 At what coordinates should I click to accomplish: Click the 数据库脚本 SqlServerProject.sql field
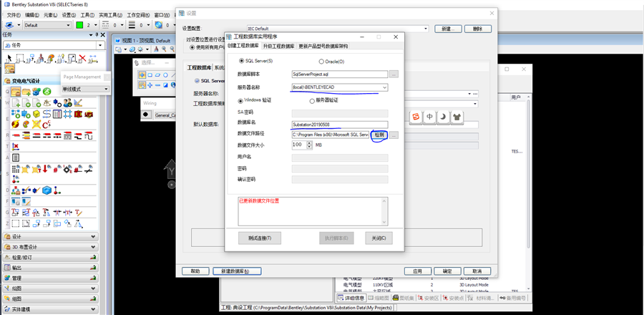click(340, 74)
